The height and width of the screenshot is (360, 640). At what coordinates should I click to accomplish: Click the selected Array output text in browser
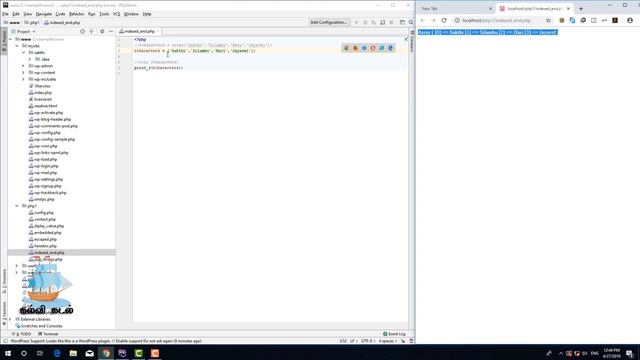coord(487,32)
